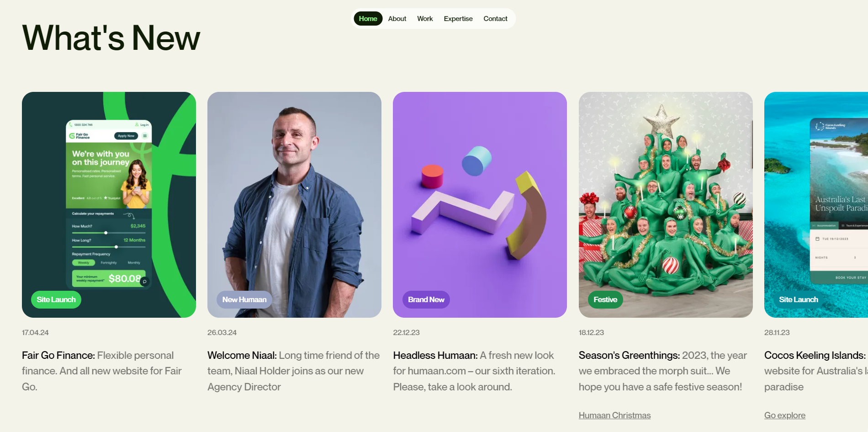Viewport: 868px width, 432px height.
Task: Click the Home nav pill
Action: coord(368,19)
